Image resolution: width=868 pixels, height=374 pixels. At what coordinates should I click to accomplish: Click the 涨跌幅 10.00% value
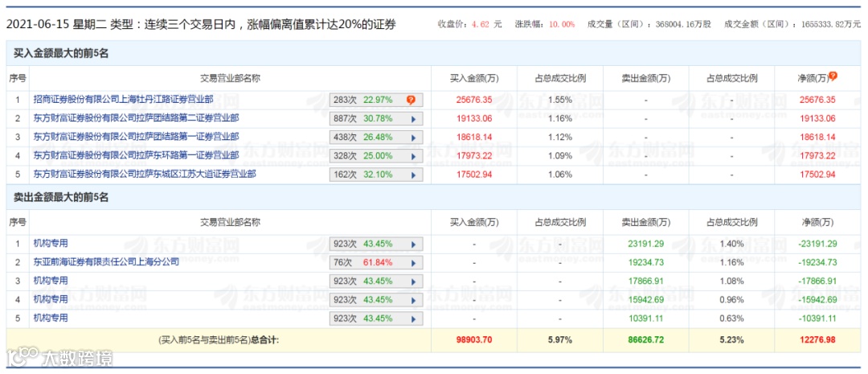[563, 24]
